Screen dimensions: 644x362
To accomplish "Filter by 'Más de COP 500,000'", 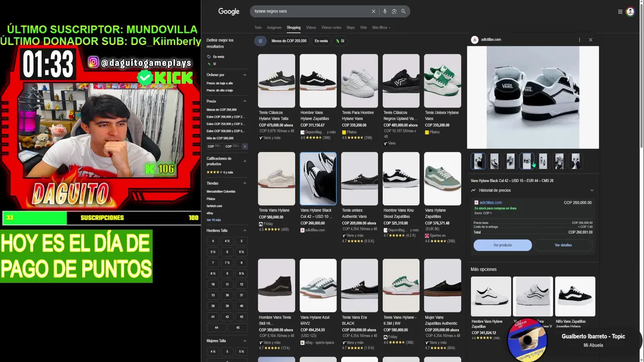I will pos(220,138).
